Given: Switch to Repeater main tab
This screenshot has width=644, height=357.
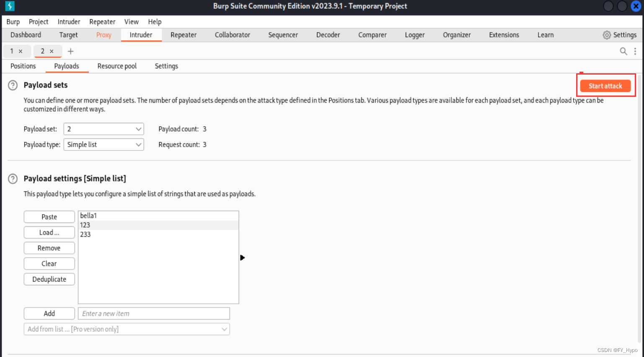Looking at the screenshot, I should pyautogui.click(x=183, y=35).
